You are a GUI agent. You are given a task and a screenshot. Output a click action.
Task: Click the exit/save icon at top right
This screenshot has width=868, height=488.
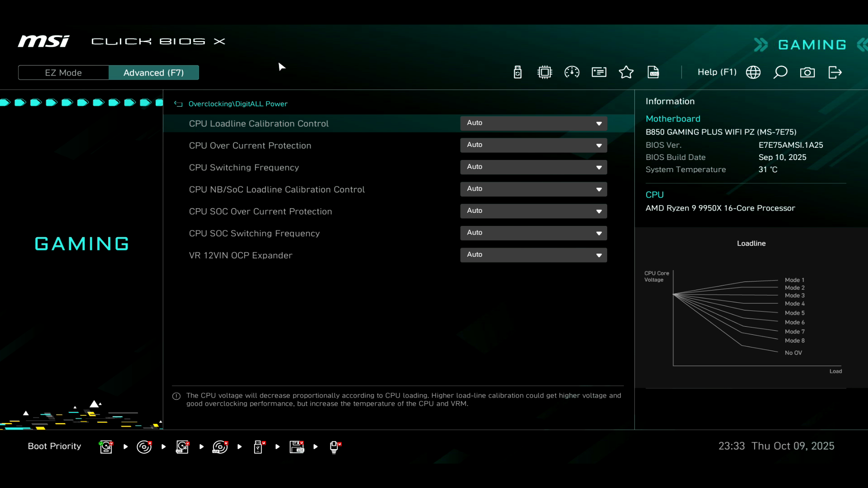835,72
